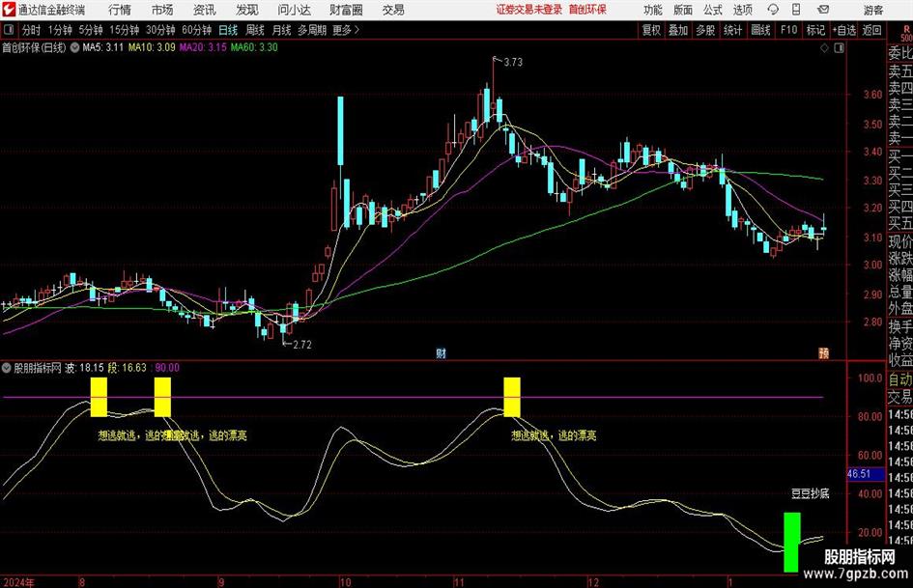The height and width of the screenshot is (588, 913).
Task: Click the 段: 16.63 indicator value
Action: (127, 368)
